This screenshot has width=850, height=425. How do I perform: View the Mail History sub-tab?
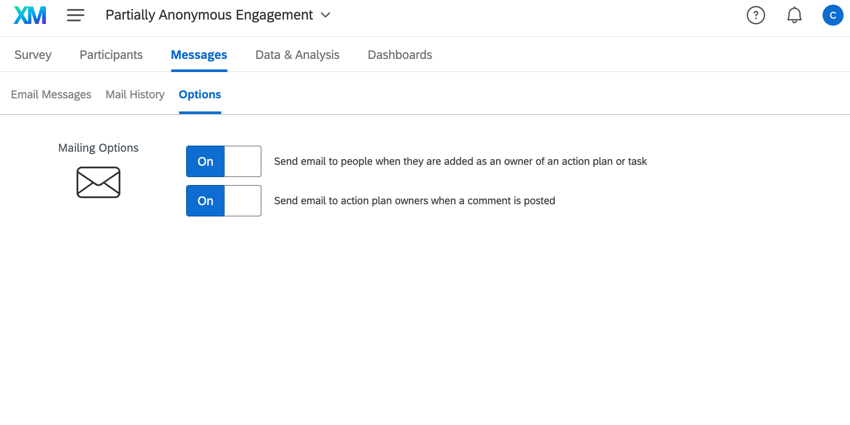(135, 94)
